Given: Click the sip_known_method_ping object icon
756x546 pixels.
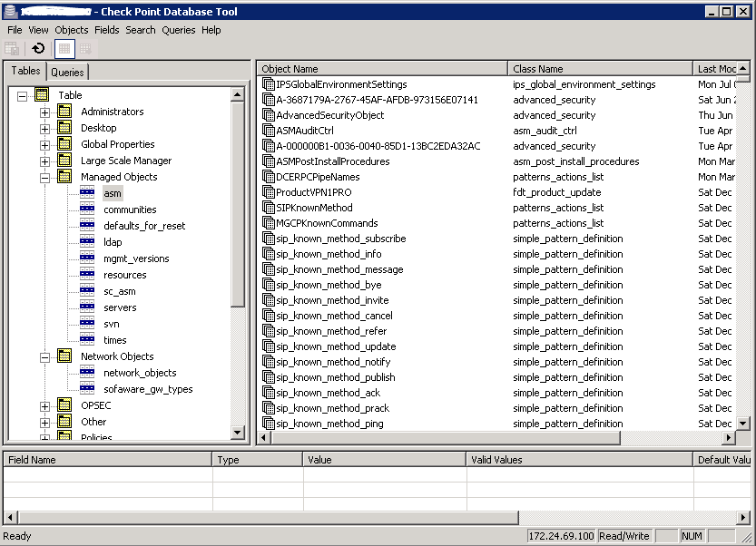Looking at the screenshot, I should pos(268,424).
